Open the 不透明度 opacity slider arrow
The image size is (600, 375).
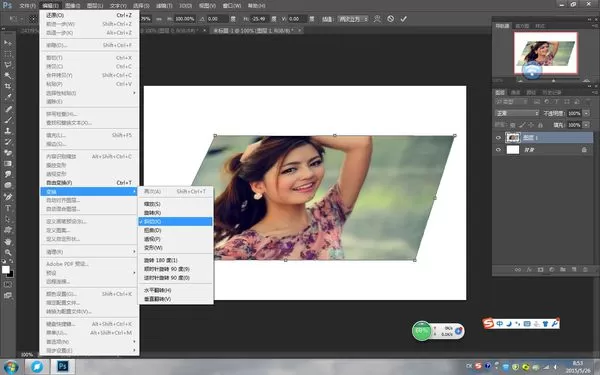[x=587, y=114]
